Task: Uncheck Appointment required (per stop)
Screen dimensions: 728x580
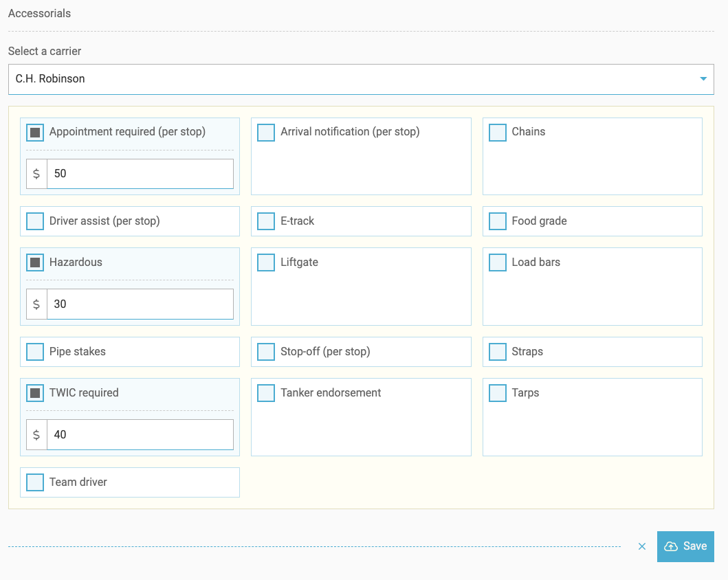Action: (35, 133)
